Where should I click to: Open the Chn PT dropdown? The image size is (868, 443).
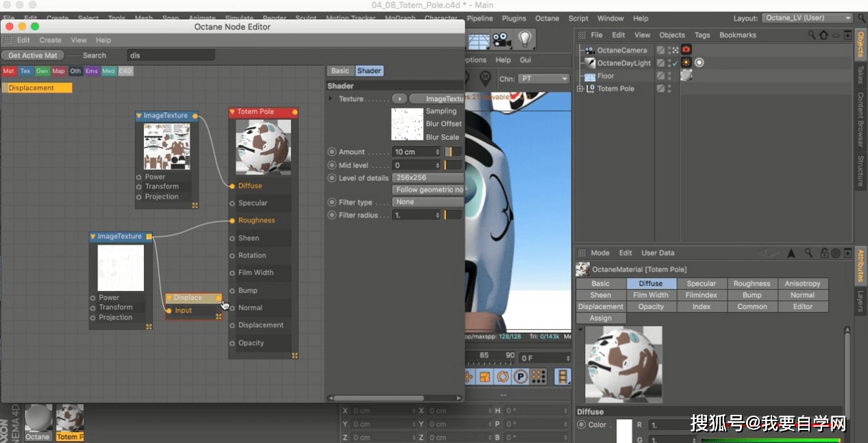(x=544, y=79)
